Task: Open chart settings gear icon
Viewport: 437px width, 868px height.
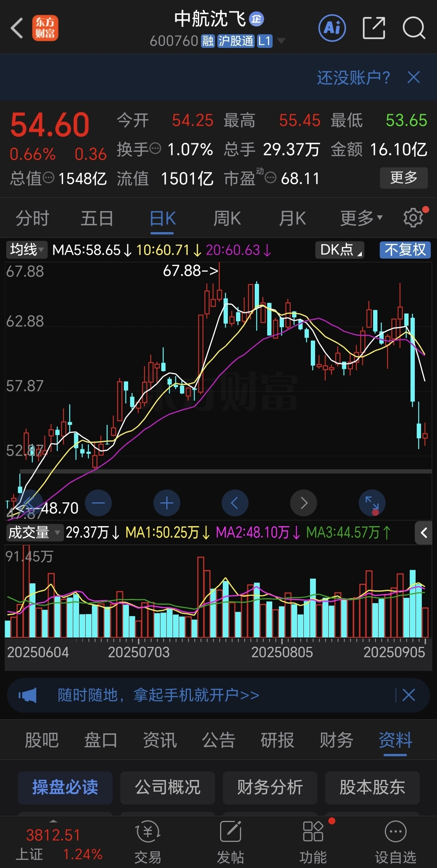Action: [x=414, y=217]
